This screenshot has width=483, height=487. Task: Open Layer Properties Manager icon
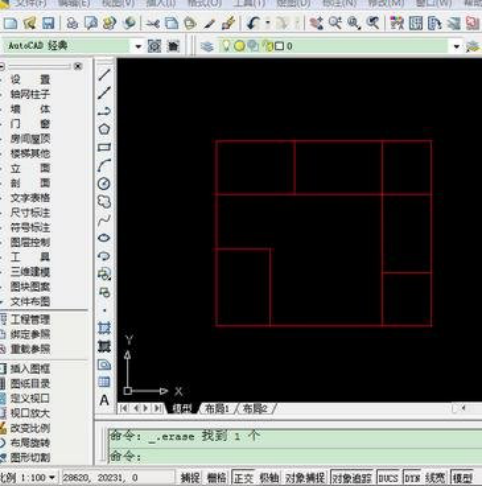[207, 46]
